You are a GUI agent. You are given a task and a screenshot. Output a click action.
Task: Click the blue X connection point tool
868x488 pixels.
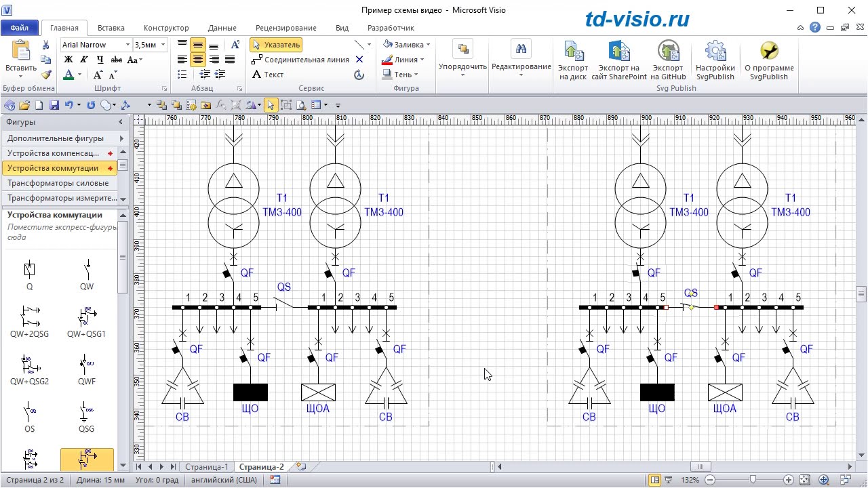(359, 60)
